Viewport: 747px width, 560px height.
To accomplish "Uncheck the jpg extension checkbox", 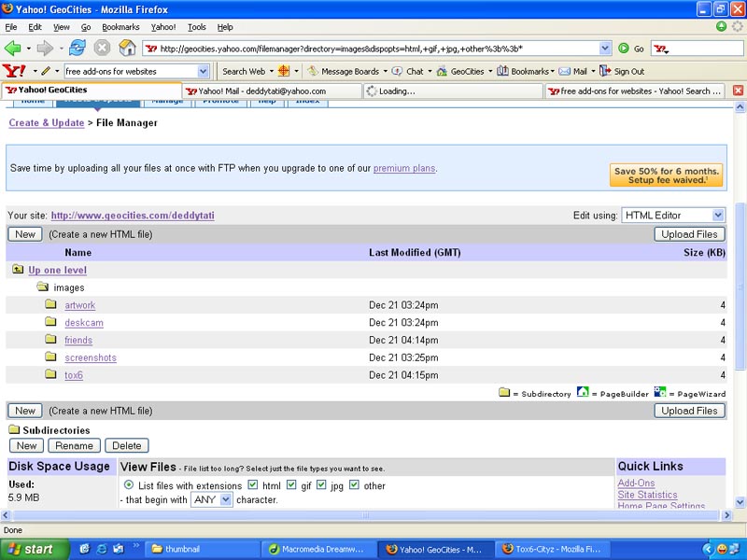I will tap(321, 484).
